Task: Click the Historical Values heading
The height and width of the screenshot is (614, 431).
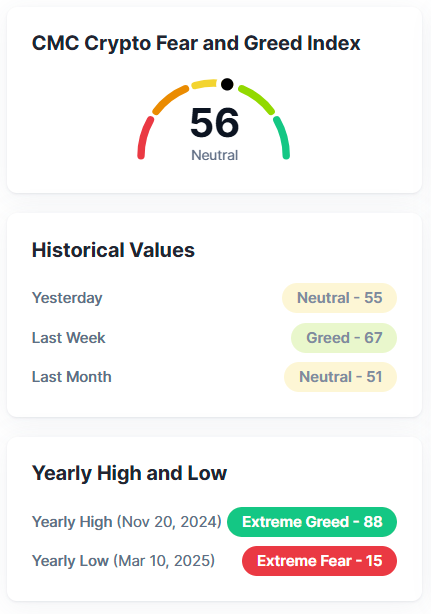Action: point(113,250)
